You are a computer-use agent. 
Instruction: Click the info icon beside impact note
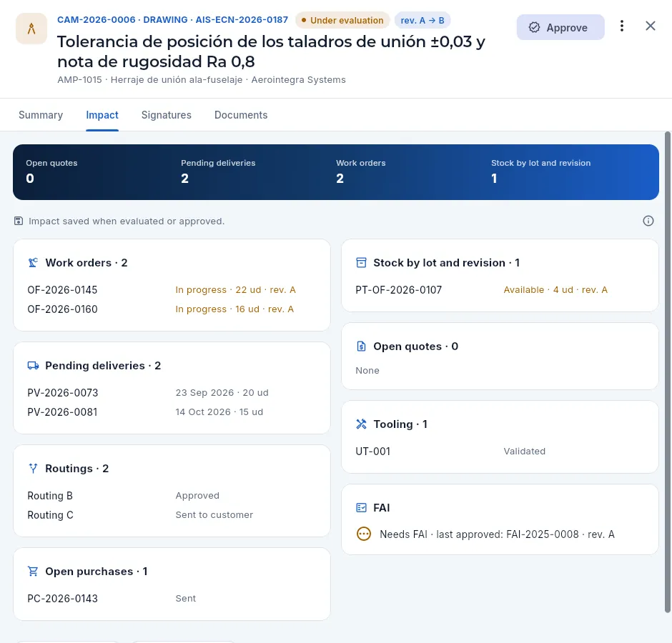(x=648, y=221)
